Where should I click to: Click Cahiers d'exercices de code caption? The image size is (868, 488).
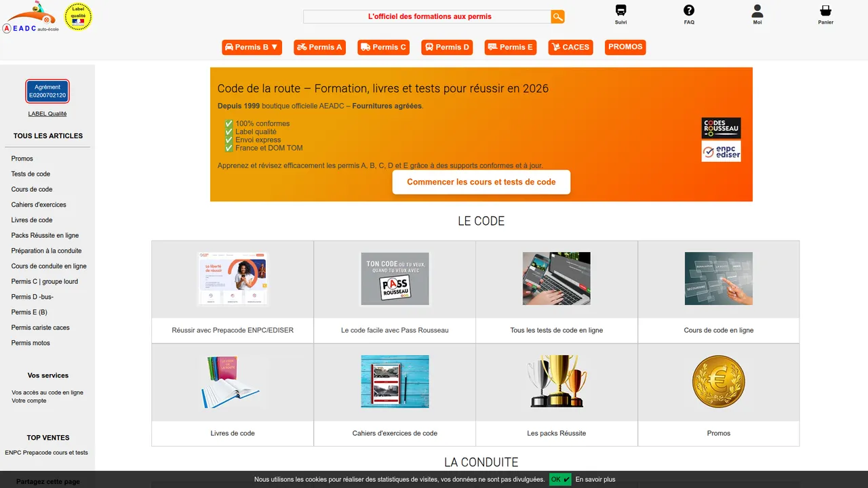coord(395,433)
